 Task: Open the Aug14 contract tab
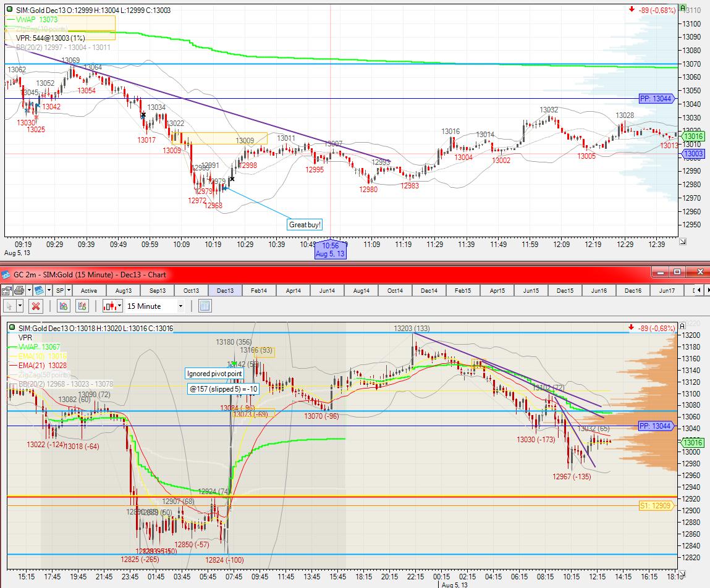361,291
